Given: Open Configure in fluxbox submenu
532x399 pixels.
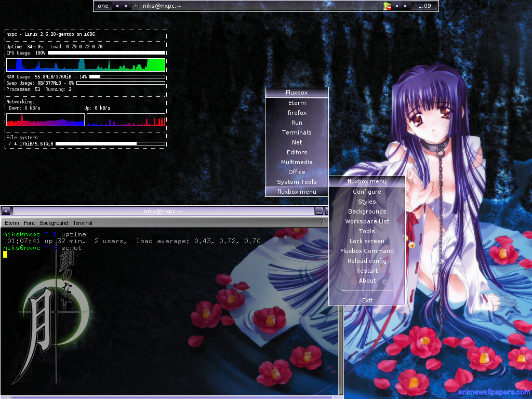Looking at the screenshot, I should pos(367,192).
